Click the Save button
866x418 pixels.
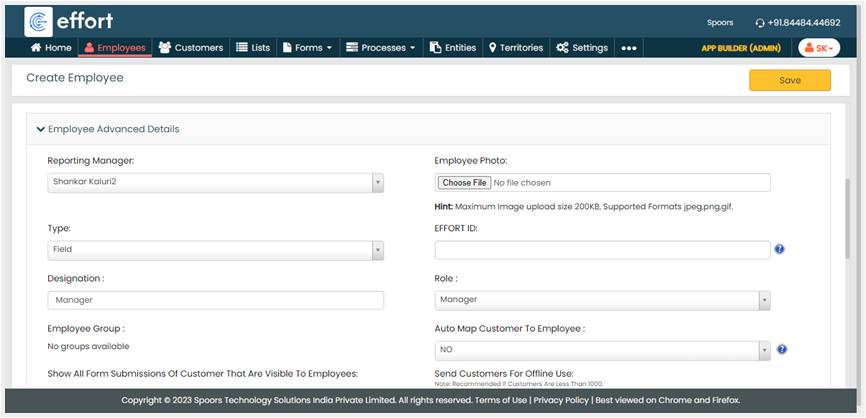(789, 80)
